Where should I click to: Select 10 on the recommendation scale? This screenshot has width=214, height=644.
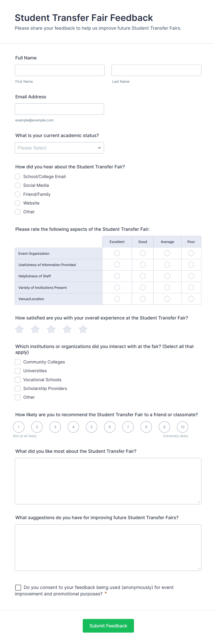coord(182,427)
